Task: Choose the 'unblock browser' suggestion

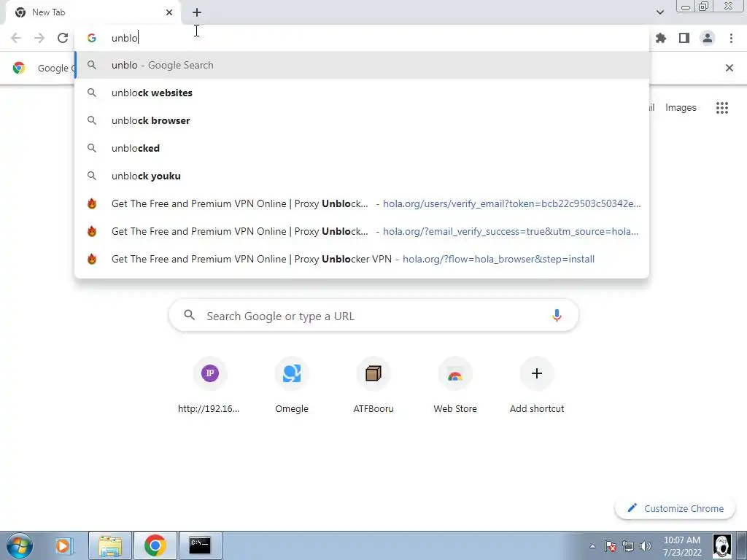Action: 362,120
